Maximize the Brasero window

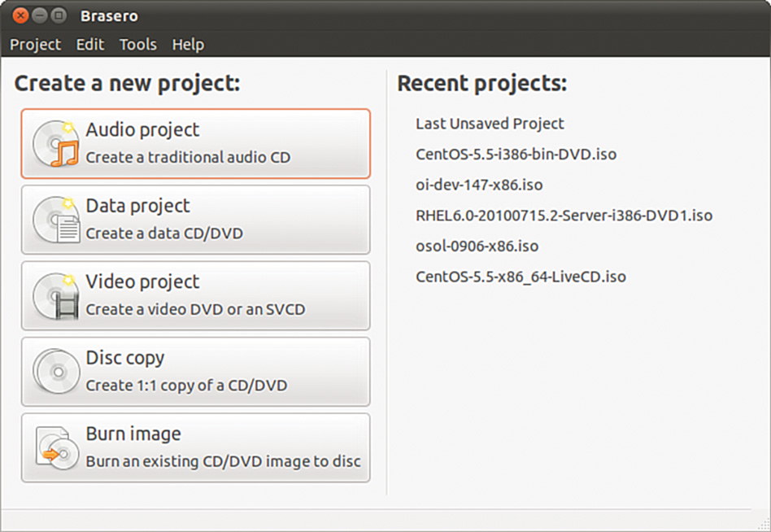59,15
